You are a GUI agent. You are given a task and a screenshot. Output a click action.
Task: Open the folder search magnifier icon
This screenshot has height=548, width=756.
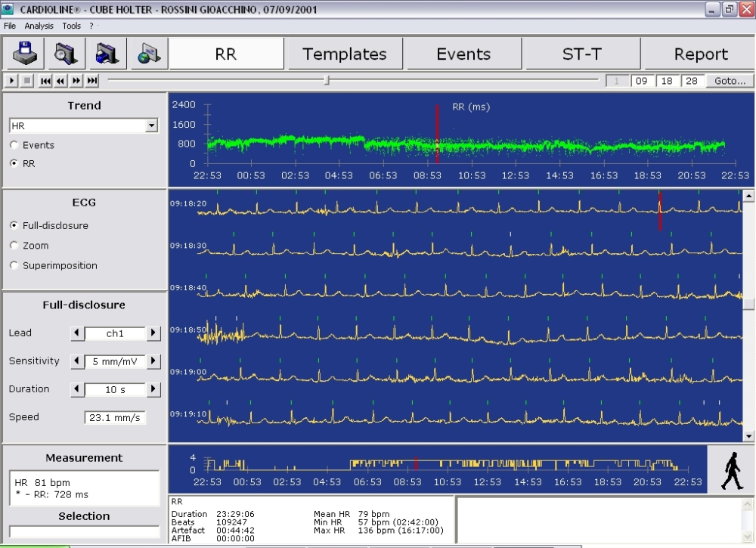66,54
